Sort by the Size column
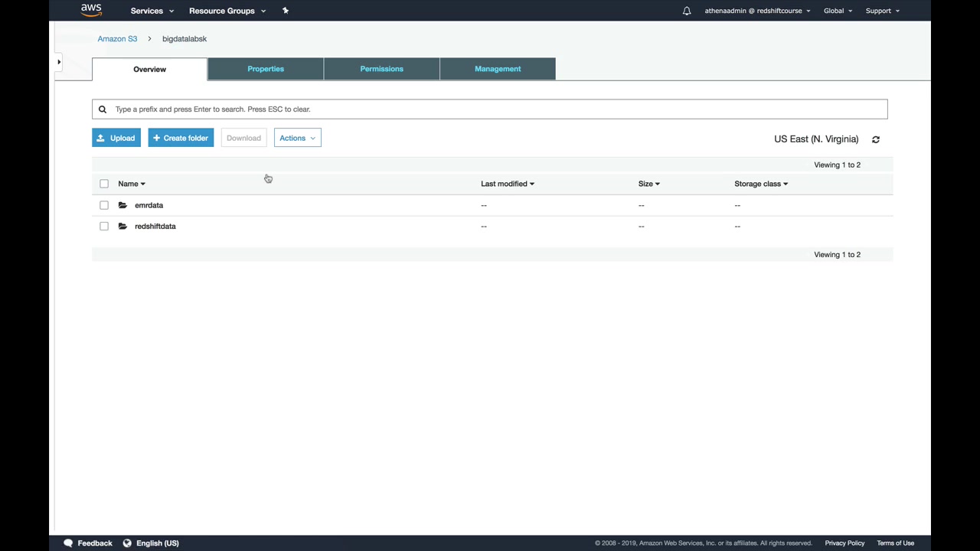Viewport: 980px width, 551px height. click(649, 184)
